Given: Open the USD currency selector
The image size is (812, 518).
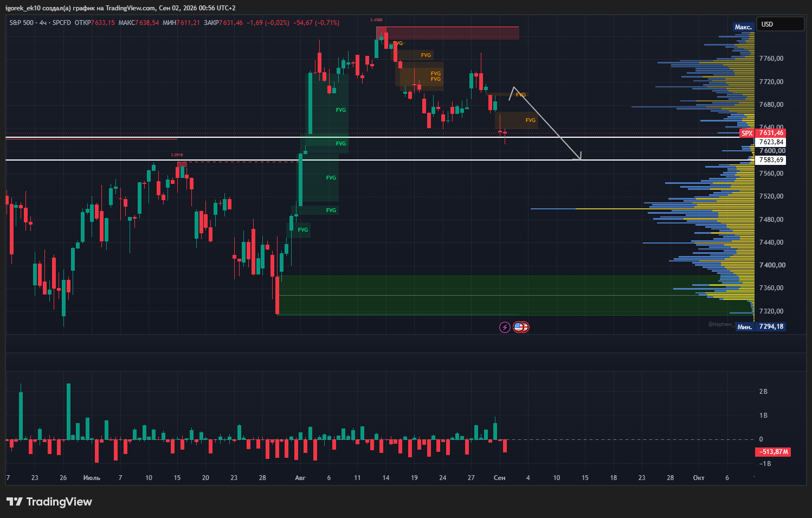Looking at the screenshot, I should coord(781,24).
